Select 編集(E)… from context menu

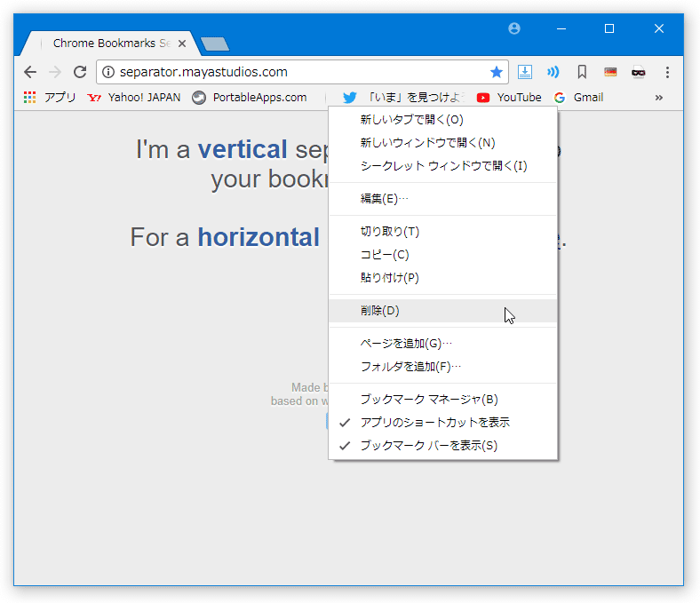[x=443, y=199]
